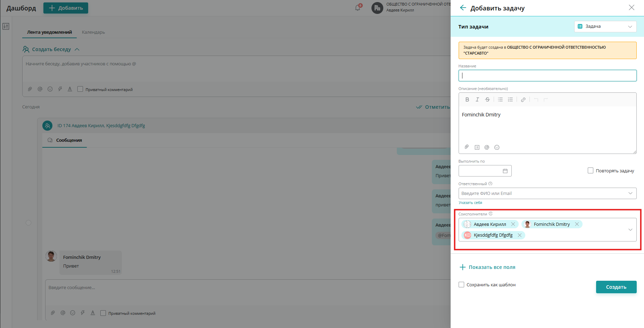Screen dimensions: 644x328
Task: Click into the Название input field
Action: pyautogui.click(x=547, y=76)
